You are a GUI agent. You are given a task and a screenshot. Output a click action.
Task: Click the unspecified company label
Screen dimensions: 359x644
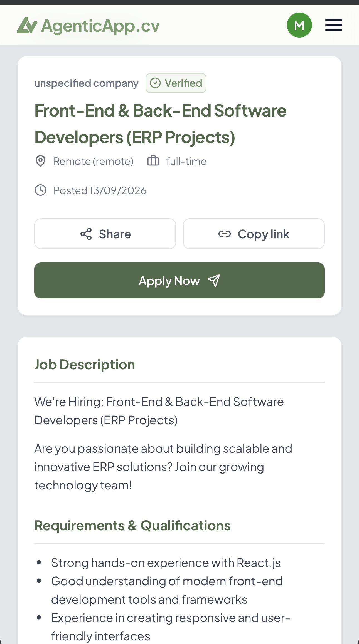(x=86, y=83)
